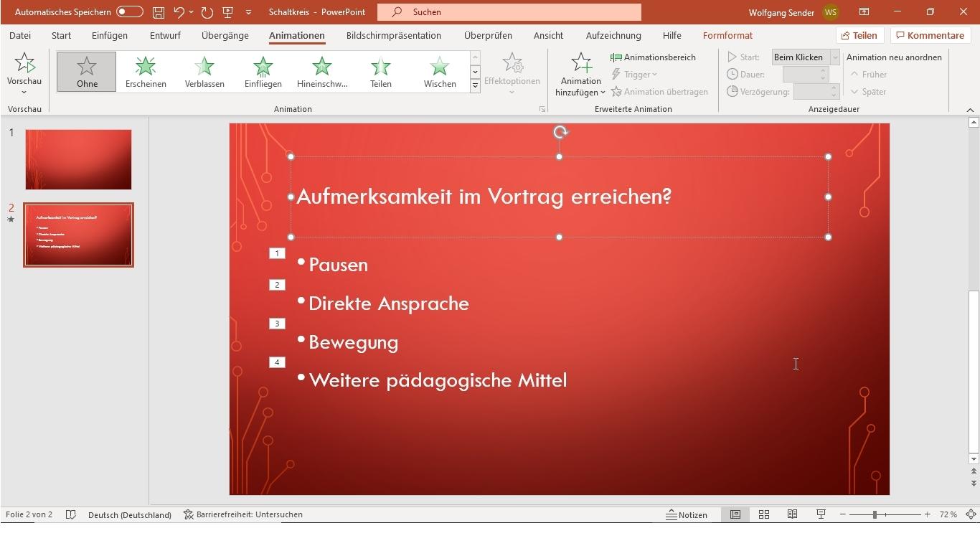
Task: Switch to the Entwurf tab
Action: tap(165, 35)
